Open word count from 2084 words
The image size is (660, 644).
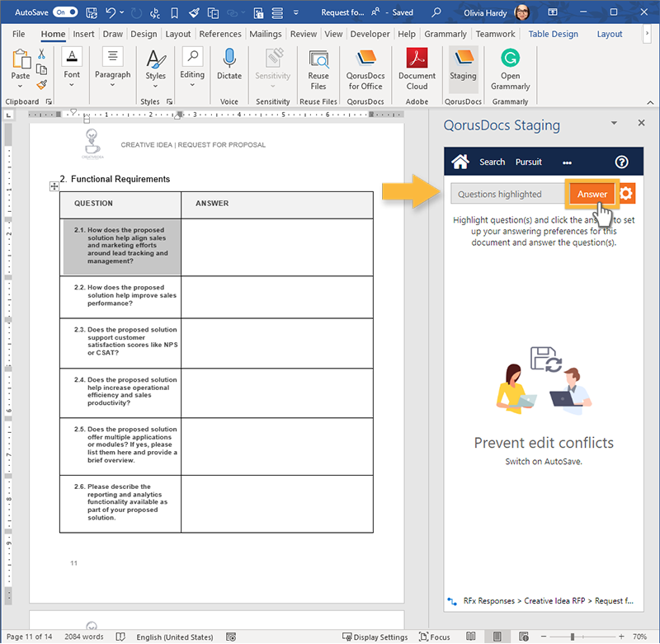(84, 637)
